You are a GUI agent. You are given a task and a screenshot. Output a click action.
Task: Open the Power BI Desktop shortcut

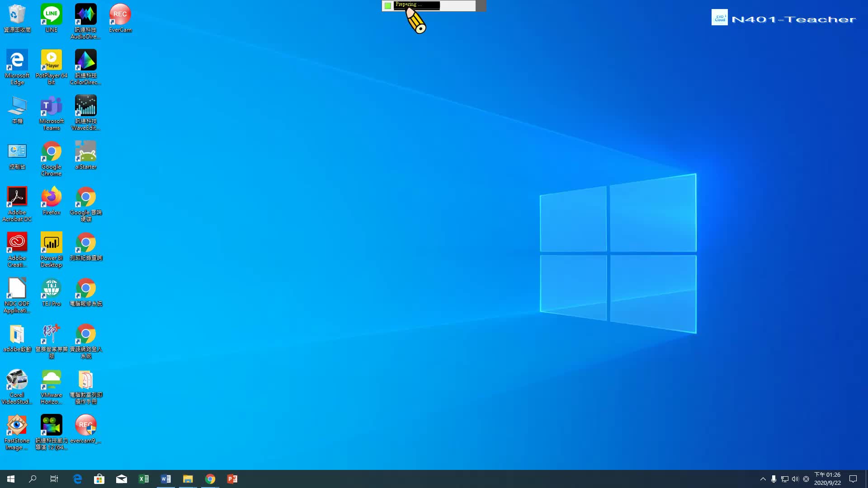pos(51,249)
